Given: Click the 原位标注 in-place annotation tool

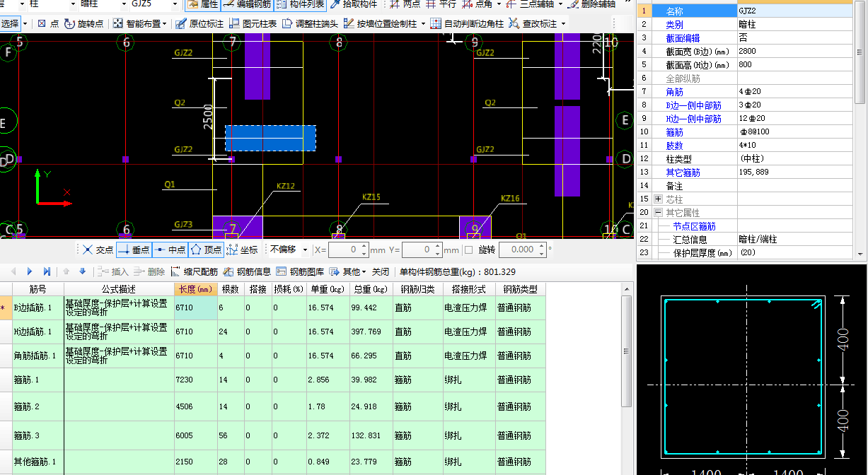Looking at the screenshot, I should click(199, 23).
